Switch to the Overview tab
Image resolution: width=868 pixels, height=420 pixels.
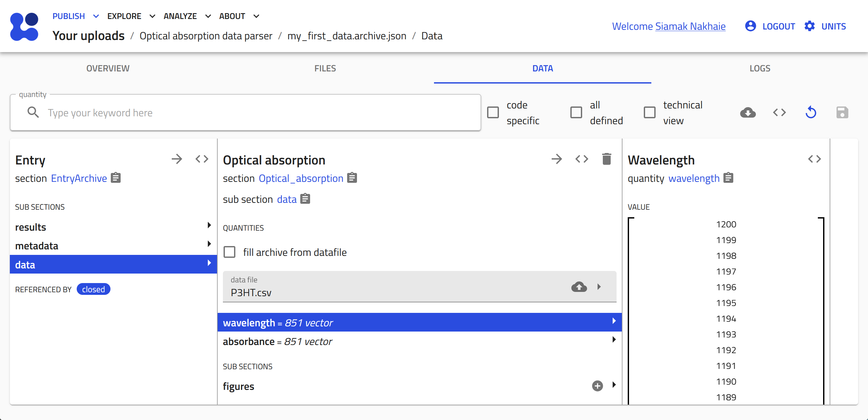coord(108,68)
